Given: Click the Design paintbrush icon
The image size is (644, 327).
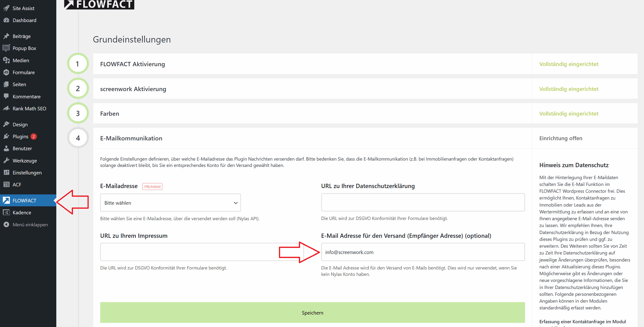Looking at the screenshot, I should [6, 124].
